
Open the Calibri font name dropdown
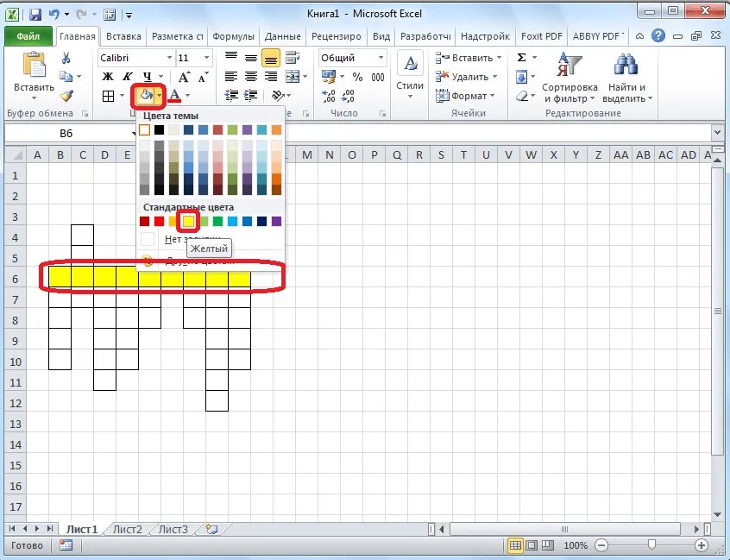point(169,58)
